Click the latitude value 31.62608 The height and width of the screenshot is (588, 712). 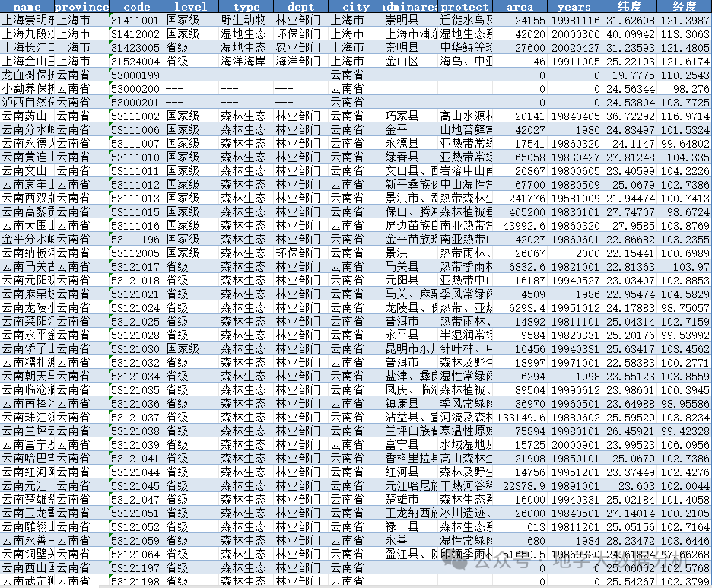[629, 21]
